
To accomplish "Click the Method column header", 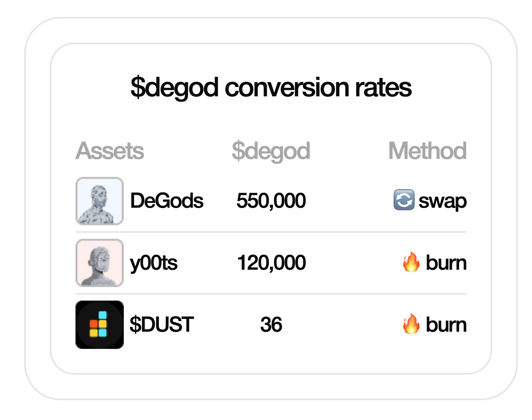I will (x=427, y=151).
